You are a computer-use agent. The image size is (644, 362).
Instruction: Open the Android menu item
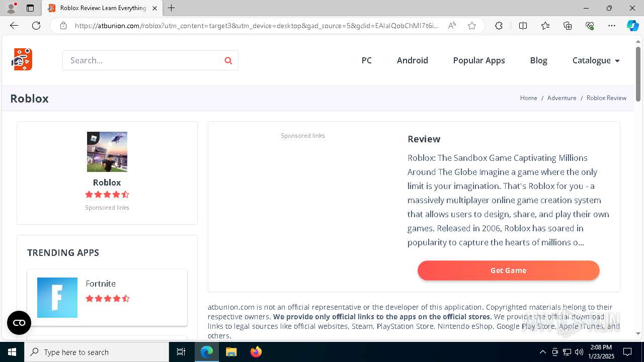click(413, 60)
